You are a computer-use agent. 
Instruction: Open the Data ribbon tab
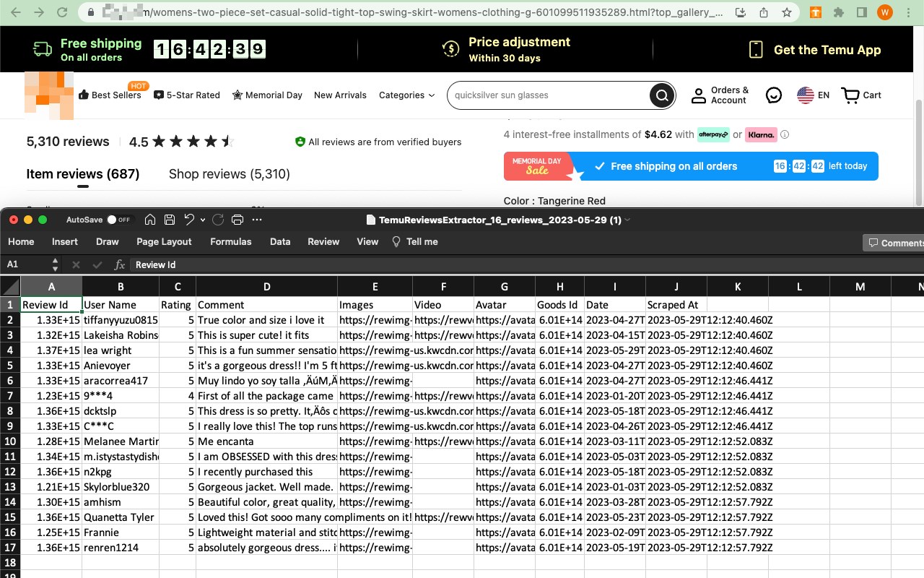[x=280, y=241]
